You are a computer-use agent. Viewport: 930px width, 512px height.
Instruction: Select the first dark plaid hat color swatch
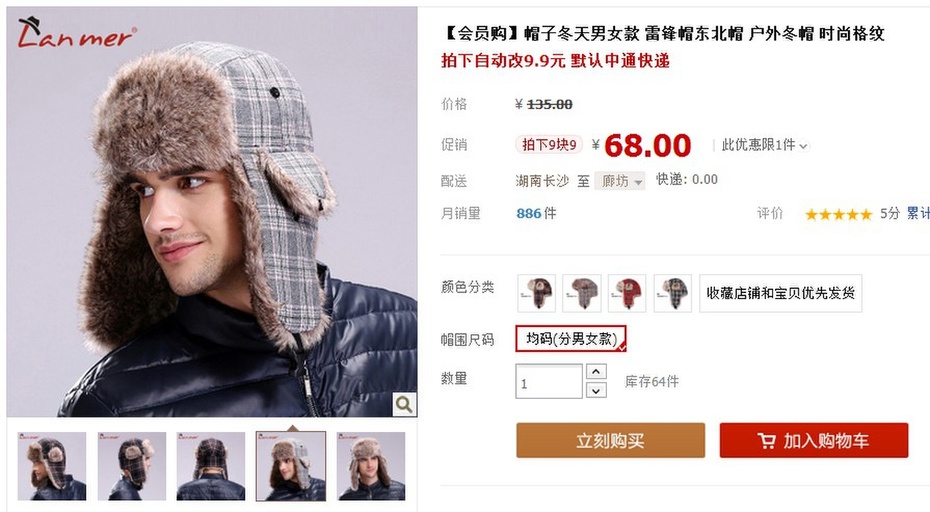tap(536, 293)
